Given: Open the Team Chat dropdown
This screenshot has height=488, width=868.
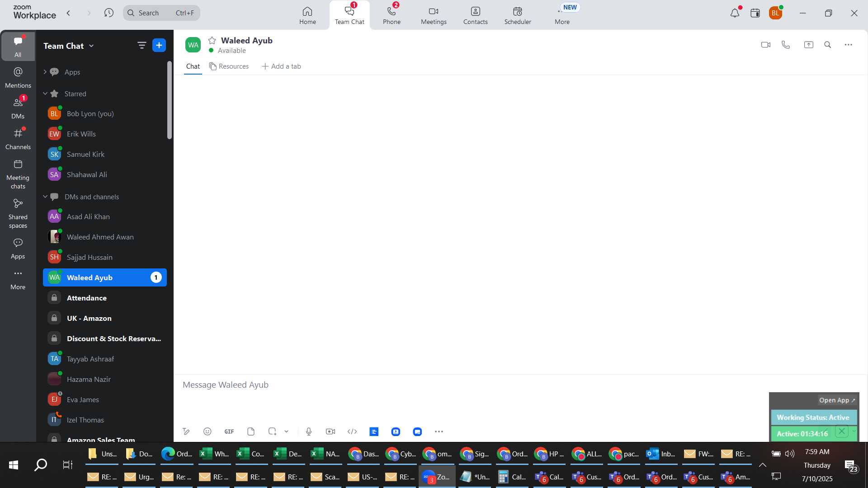Looking at the screenshot, I should pyautogui.click(x=69, y=46).
